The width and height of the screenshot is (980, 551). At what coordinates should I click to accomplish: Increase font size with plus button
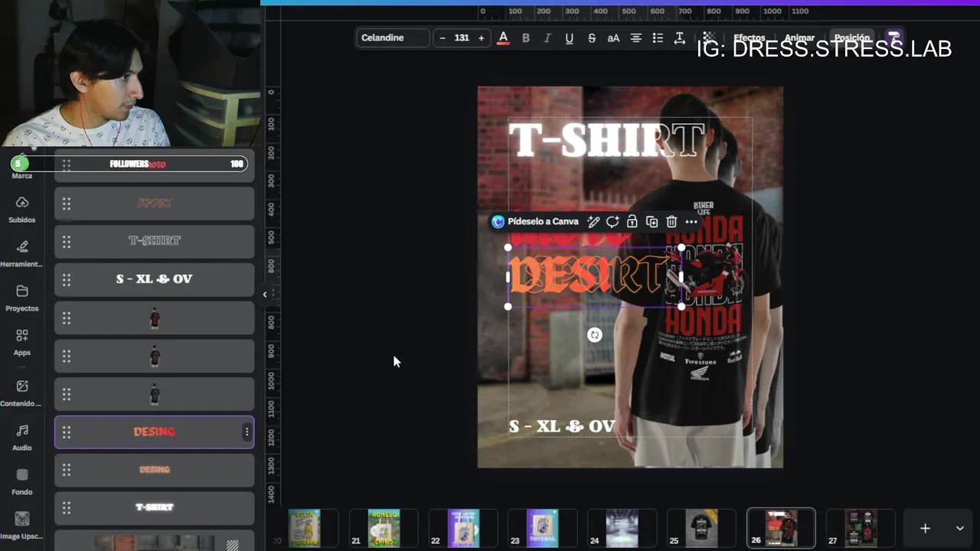(x=481, y=37)
